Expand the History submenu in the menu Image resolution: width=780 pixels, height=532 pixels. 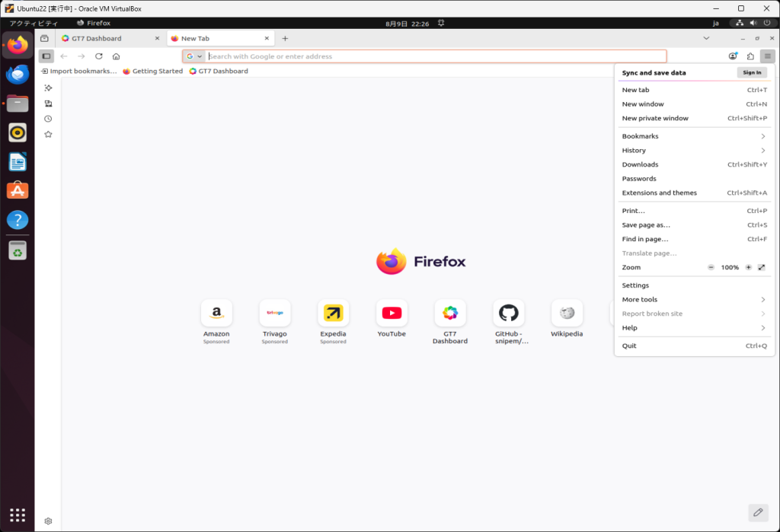click(695, 150)
